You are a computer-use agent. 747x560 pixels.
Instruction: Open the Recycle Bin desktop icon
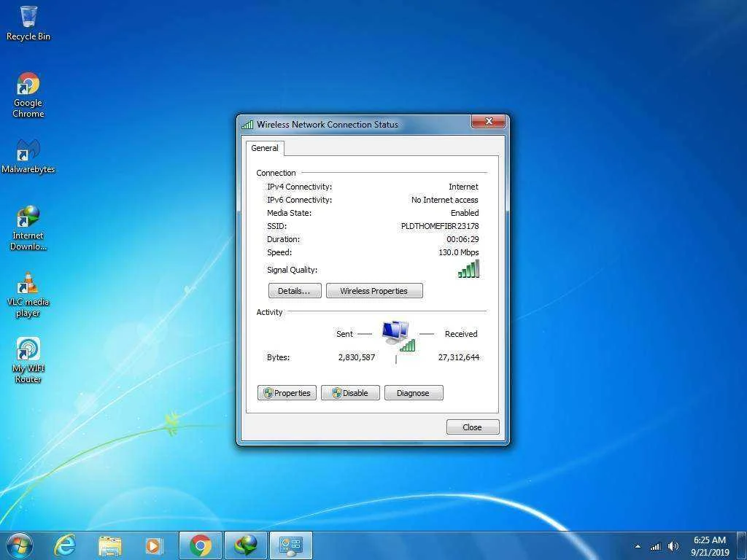28,23
